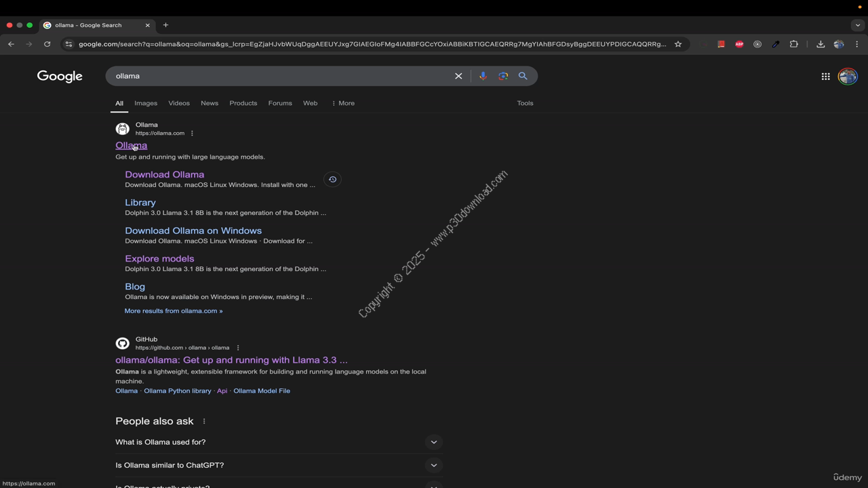Image resolution: width=868 pixels, height=488 pixels.
Task: Open the Ollama Python library sublink
Action: [x=178, y=391]
